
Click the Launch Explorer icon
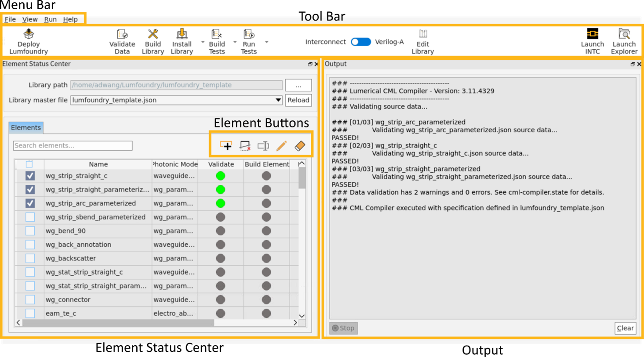624,41
